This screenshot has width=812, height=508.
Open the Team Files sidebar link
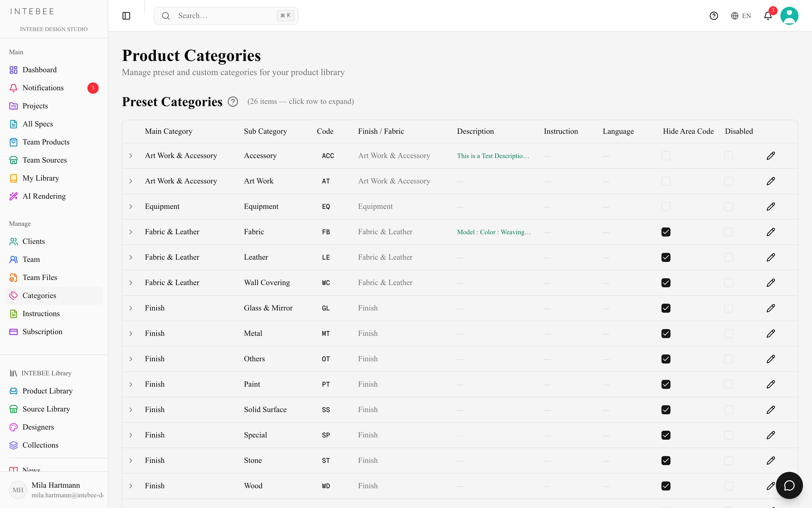click(x=54, y=277)
